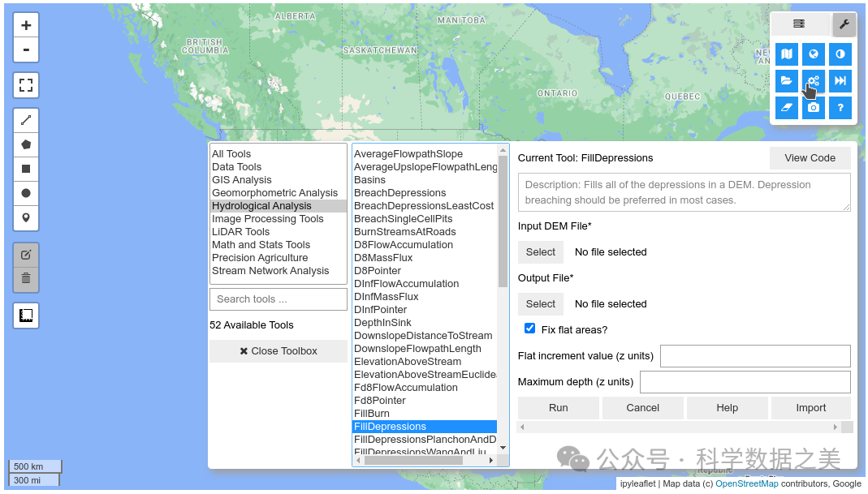Screen dimensions: 868x494
Task: Click the camera screenshot icon
Action: tap(814, 107)
